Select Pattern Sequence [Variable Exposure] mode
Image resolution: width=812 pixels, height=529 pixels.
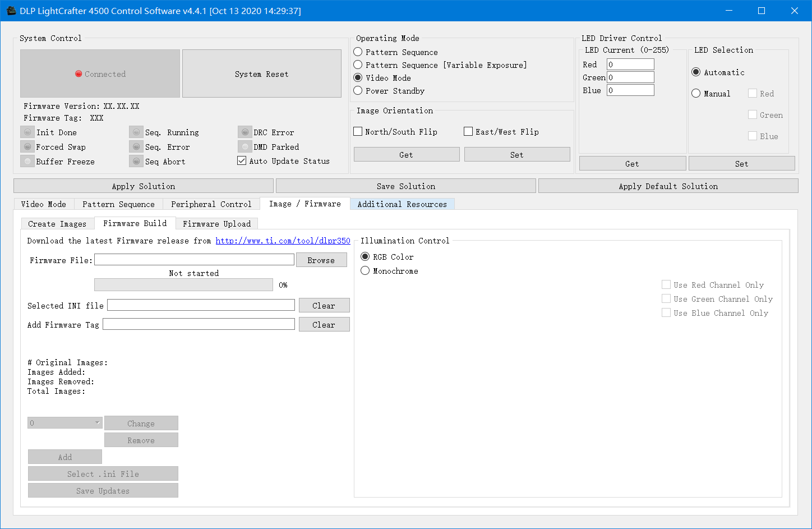tap(358, 65)
